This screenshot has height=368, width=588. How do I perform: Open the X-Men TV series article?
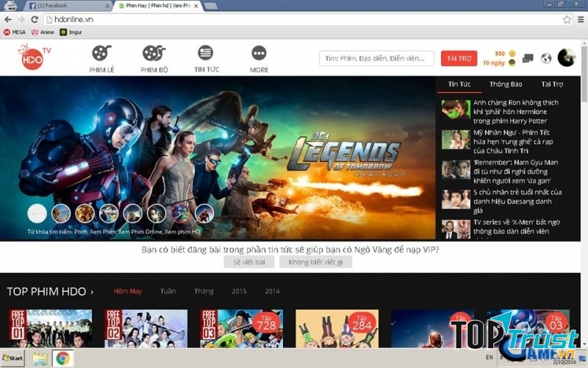point(517,227)
